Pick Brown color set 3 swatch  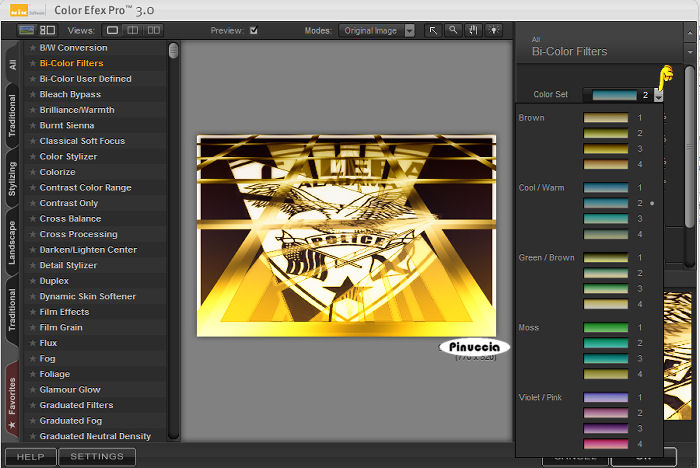tap(605, 149)
